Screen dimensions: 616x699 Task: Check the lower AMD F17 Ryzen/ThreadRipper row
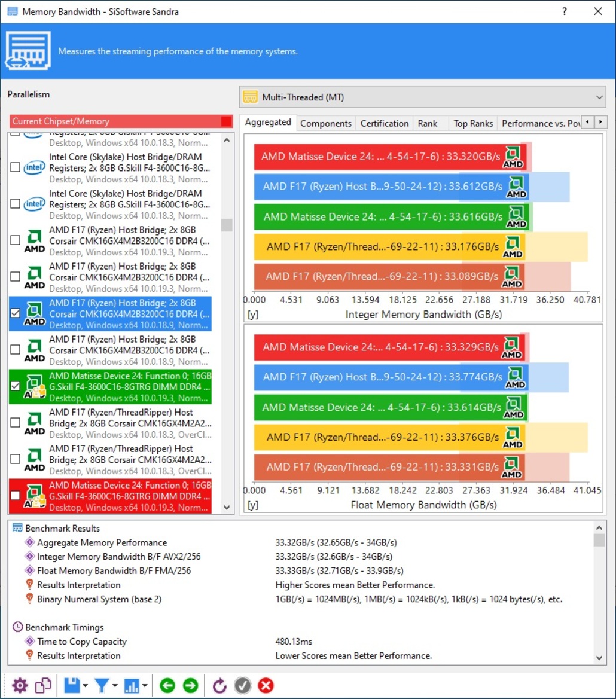pyautogui.click(x=15, y=459)
